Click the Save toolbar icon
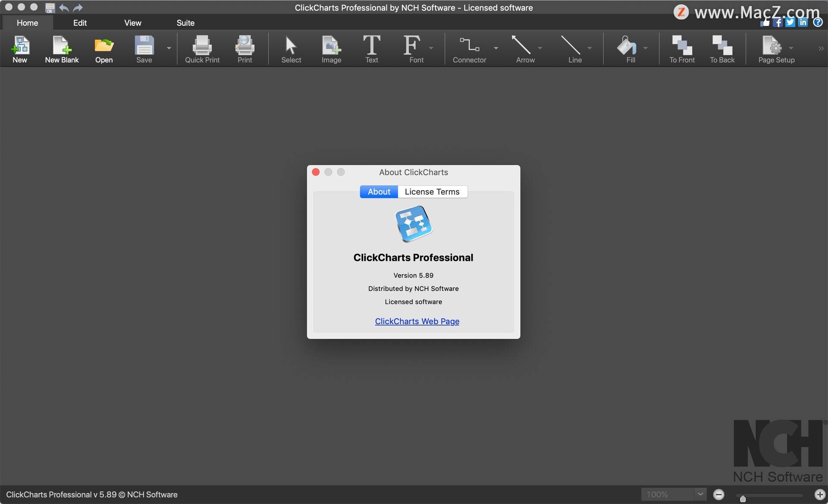828x504 pixels. pyautogui.click(x=144, y=49)
